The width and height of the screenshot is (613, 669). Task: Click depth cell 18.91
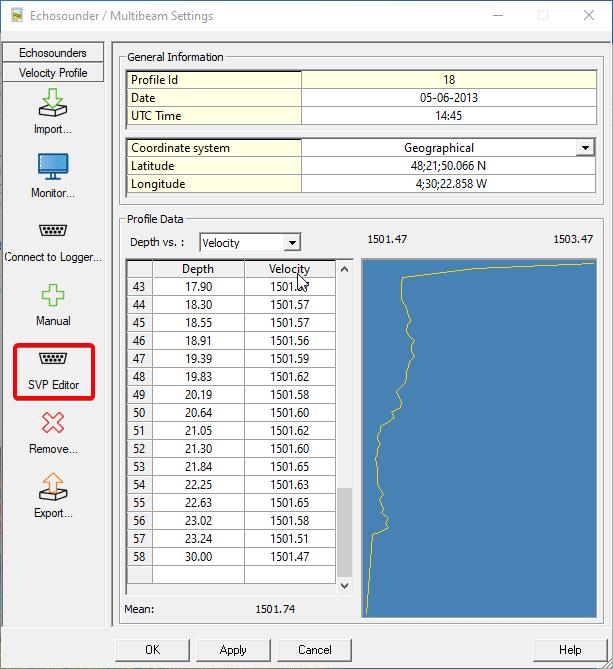(198, 340)
